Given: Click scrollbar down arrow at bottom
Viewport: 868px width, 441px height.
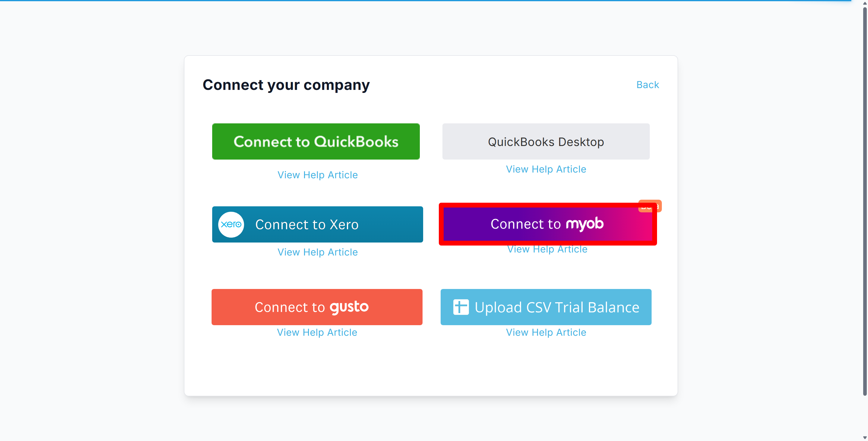Looking at the screenshot, I should coord(864,437).
